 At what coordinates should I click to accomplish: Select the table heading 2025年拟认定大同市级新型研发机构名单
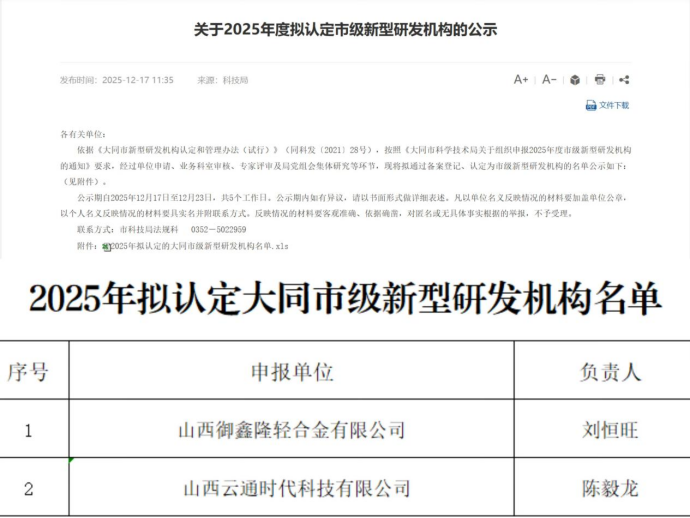click(345, 297)
